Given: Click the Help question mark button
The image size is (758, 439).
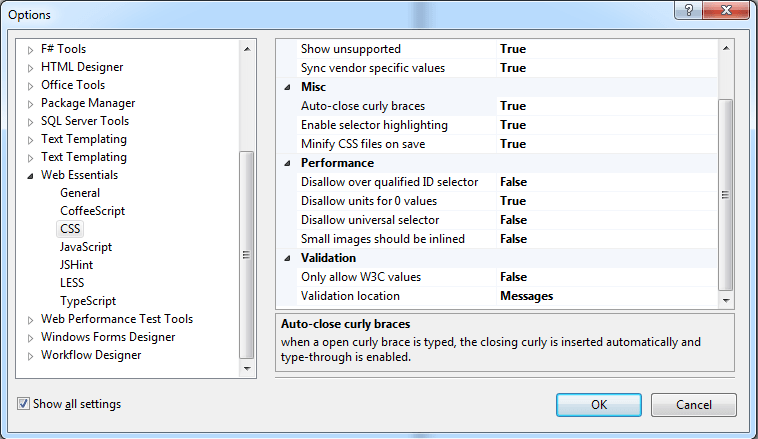Looking at the screenshot, I should click(x=689, y=10).
